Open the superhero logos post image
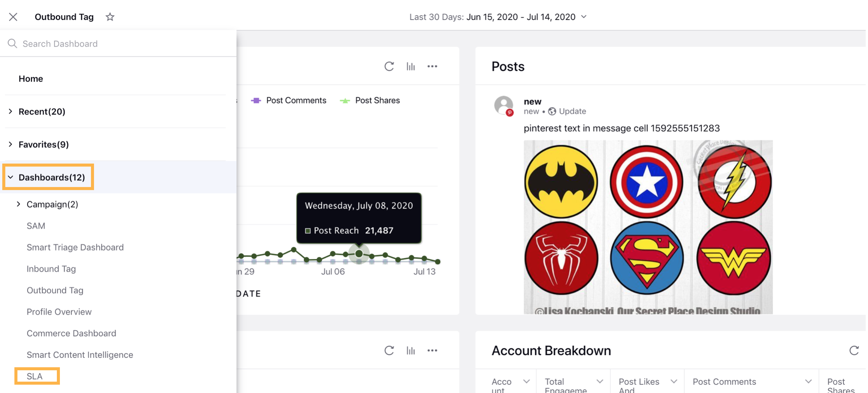Image resolution: width=868 pixels, height=393 pixels. point(648,227)
